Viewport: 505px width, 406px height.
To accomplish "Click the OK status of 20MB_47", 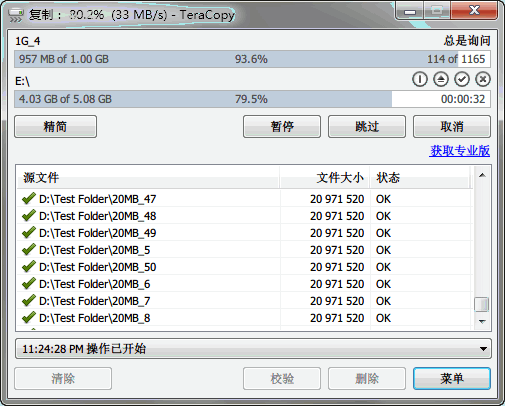I will click(383, 199).
